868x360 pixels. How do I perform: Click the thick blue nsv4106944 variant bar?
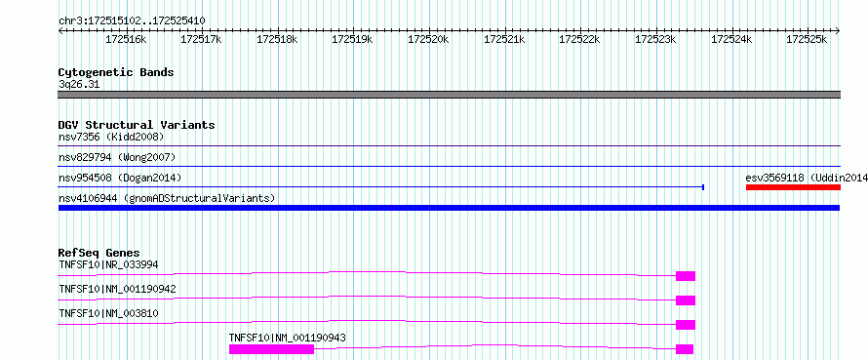coord(449,208)
